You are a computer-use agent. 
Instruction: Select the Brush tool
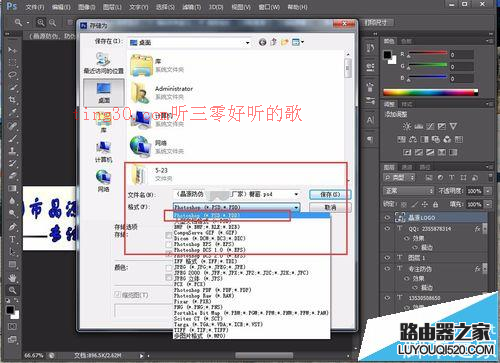pyautogui.click(x=12, y=138)
